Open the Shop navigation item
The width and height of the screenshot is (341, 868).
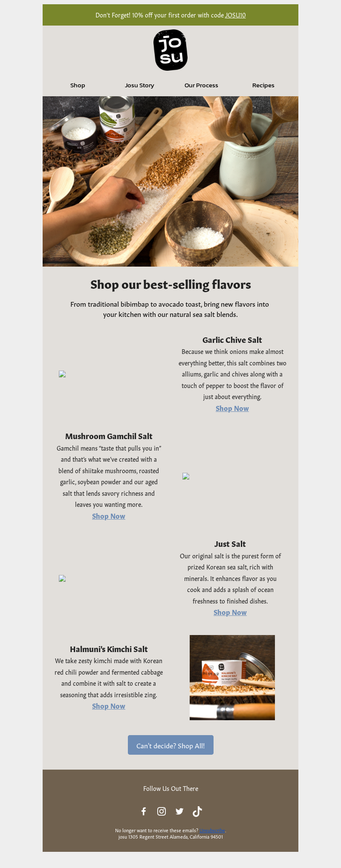pos(78,85)
